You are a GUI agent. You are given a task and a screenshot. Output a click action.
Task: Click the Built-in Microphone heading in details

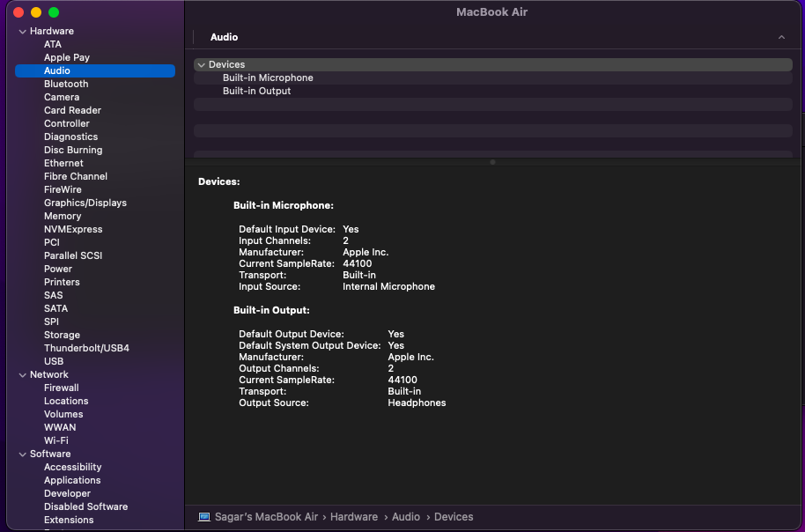pyautogui.click(x=284, y=206)
